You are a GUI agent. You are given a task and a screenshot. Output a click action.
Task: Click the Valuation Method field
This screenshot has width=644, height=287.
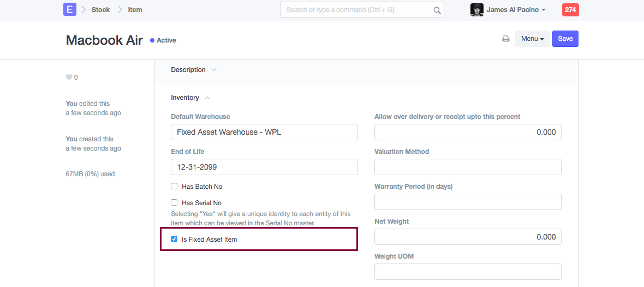pos(468,167)
